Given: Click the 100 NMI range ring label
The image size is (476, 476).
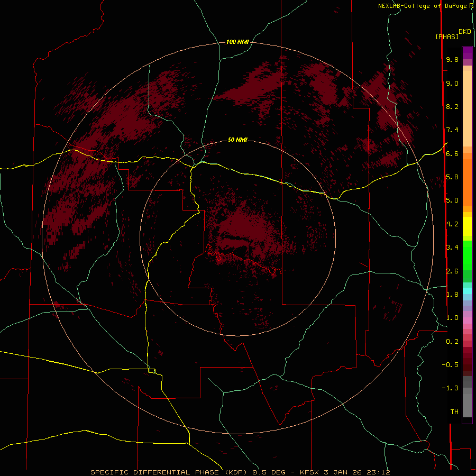Looking at the screenshot, I should coord(237,42).
